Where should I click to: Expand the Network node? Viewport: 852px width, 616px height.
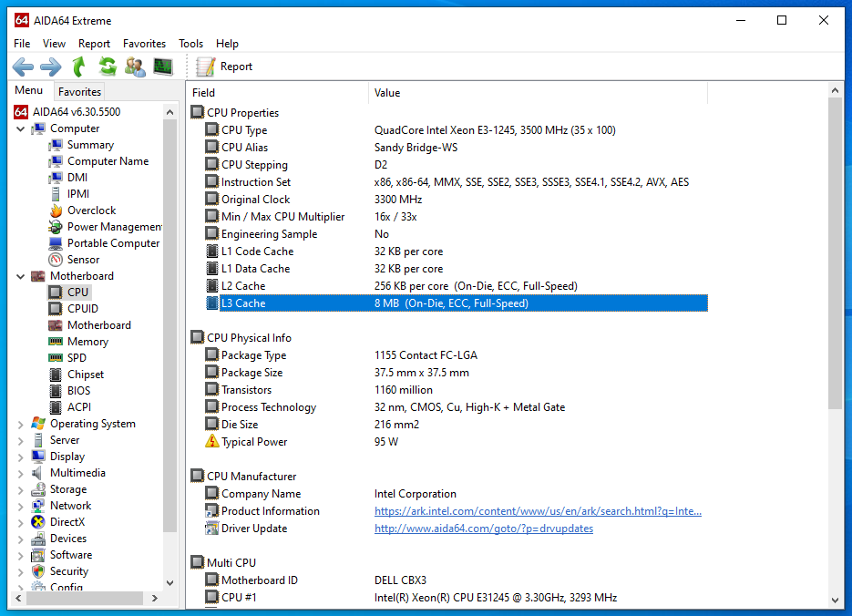[x=21, y=506]
